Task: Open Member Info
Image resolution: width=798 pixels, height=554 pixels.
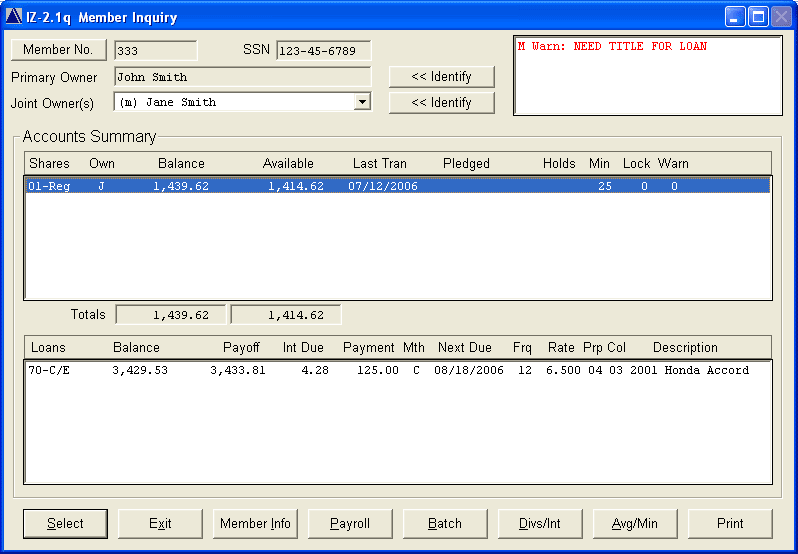Action: coord(255,523)
